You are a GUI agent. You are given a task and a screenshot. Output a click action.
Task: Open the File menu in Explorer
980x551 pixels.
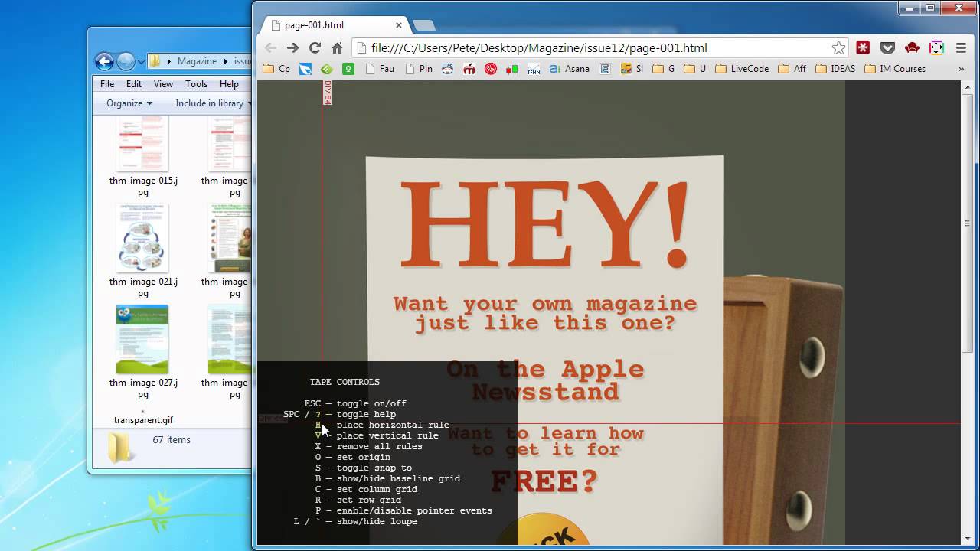(x=107, y=84)
